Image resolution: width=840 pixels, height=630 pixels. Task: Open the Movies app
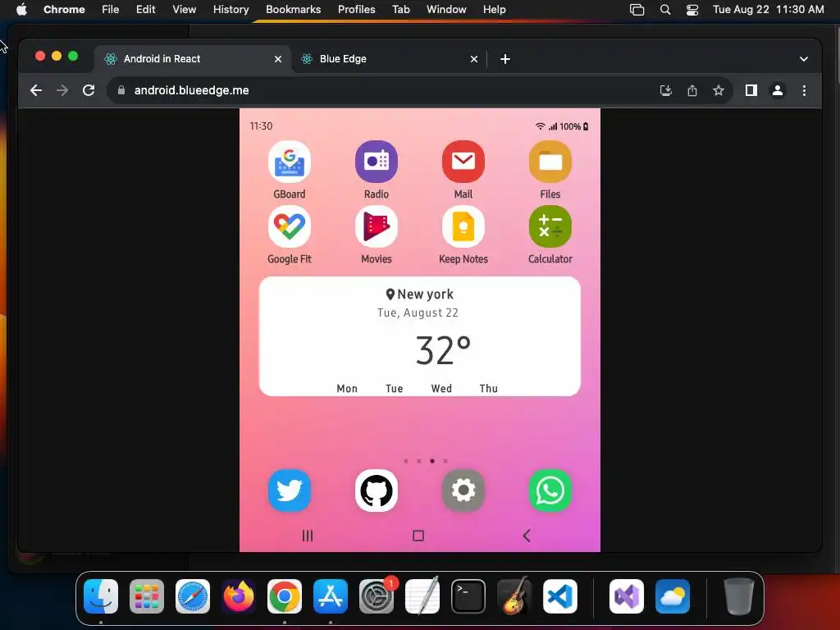coord(376,226)
